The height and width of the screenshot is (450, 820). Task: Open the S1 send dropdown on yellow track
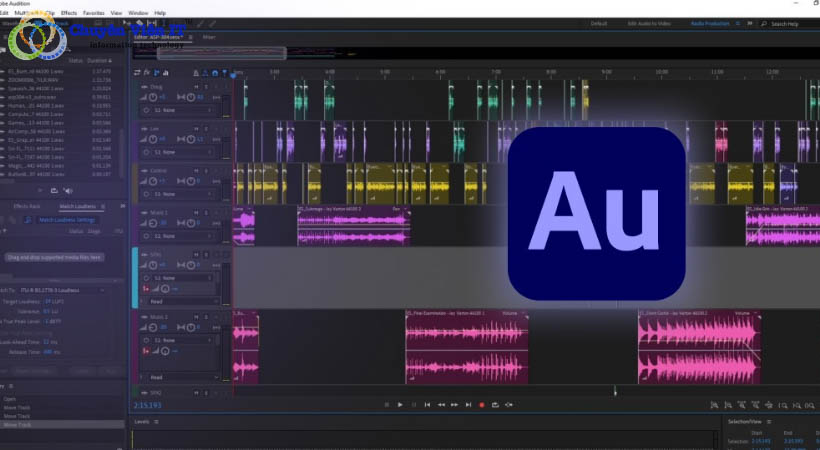tap(184, 194)
